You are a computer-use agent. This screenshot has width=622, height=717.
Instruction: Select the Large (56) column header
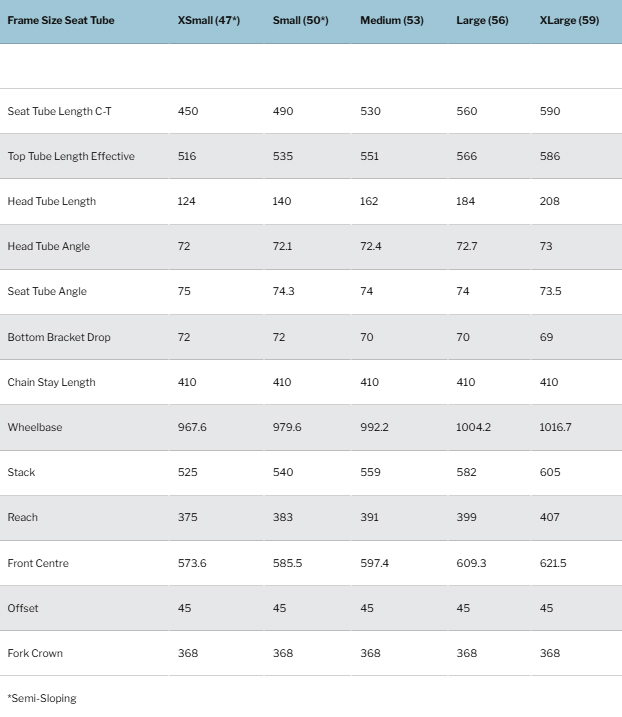(x=481, y=20)
